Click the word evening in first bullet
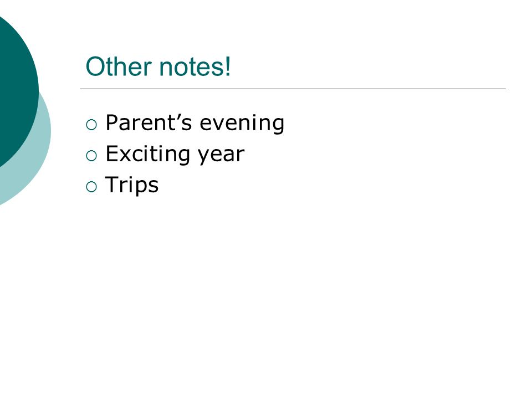The image size is (532, 399). click(242, 124)
